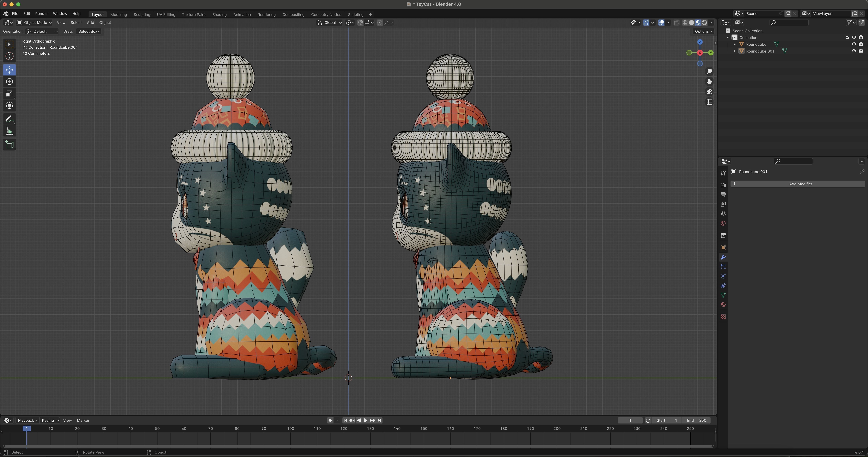868x457 pixels.
Task: Collapse the Collection tree item
Action: coord(728,37)
